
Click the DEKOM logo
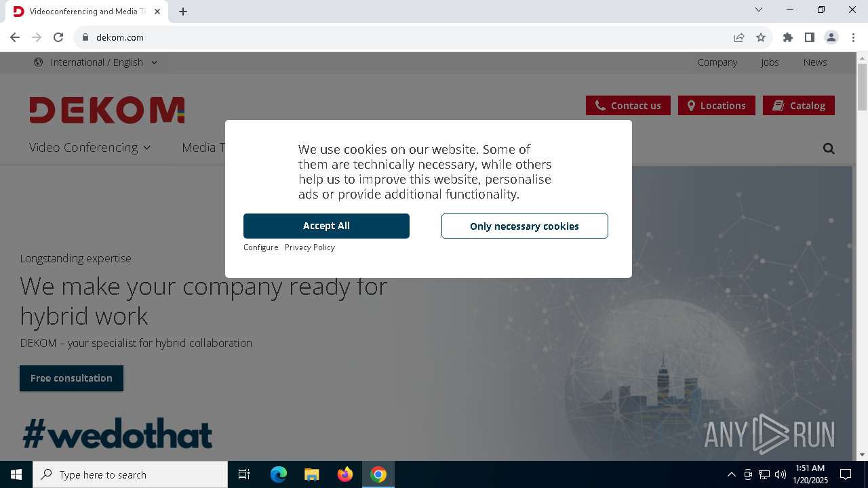coord(107,110)
